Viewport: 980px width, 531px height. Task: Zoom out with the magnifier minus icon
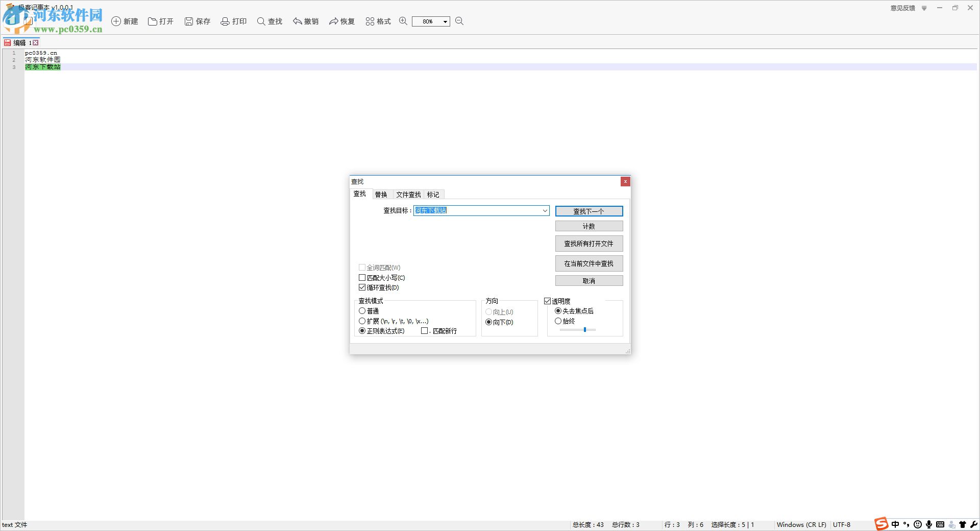[459, 21]
